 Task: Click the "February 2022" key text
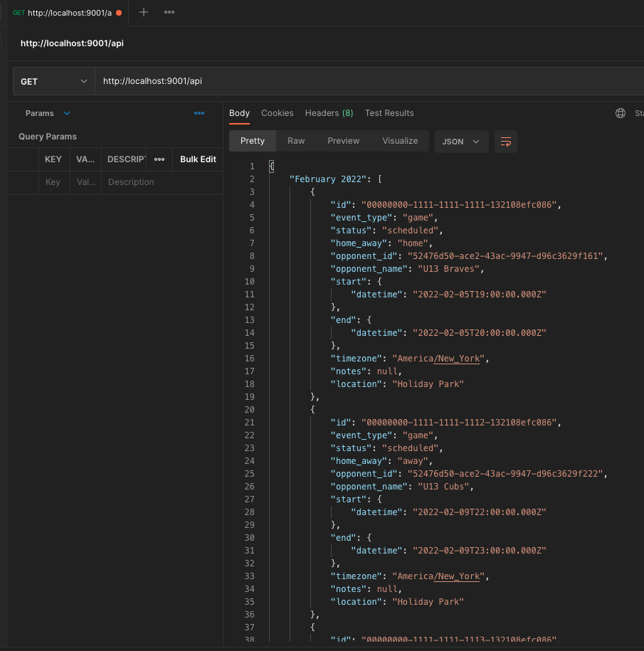(327, 179)
